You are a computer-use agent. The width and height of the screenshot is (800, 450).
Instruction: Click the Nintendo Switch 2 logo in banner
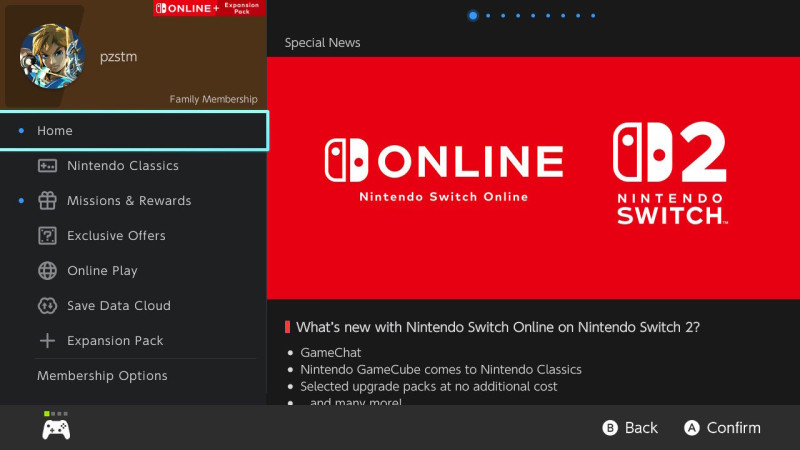coord(670,173)
